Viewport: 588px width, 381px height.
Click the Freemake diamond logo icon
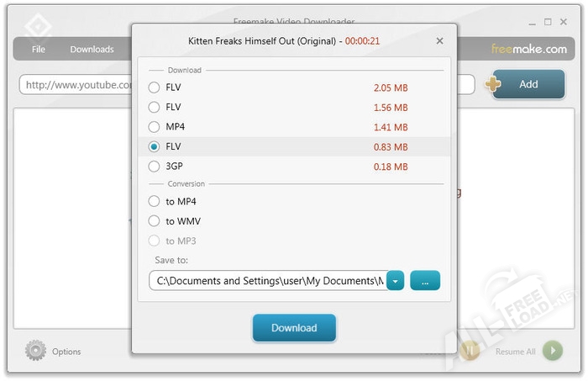pyautogui.click(x=38, y=25)
